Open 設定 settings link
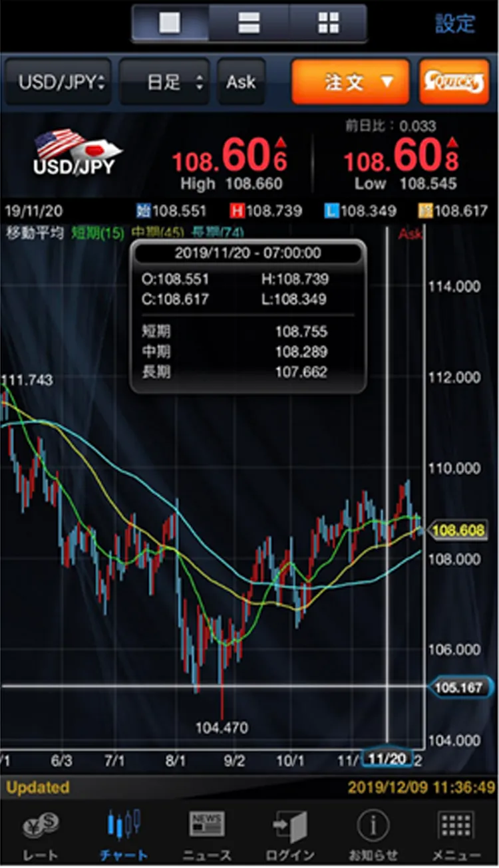This screenshot has width=499, height=868. coord(455,24)
